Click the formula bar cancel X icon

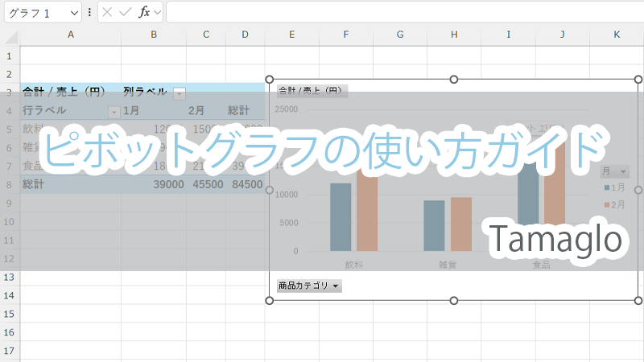pyautogui.click(x=107, y=12)
